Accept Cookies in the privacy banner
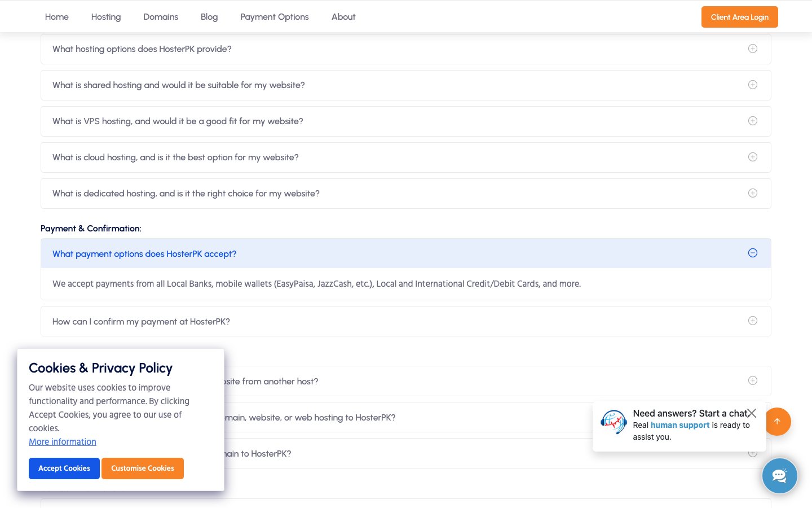This screenshot has width=812, height=508. click(x=64, y=468)
